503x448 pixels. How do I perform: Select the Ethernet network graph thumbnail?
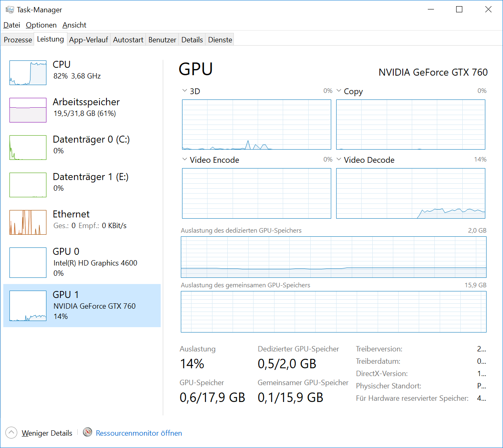[28, 222]
